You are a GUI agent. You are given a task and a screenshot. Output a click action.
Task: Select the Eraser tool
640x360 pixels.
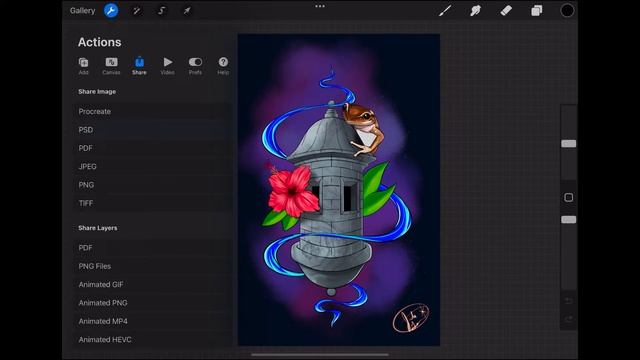click(x=506, y=11)
